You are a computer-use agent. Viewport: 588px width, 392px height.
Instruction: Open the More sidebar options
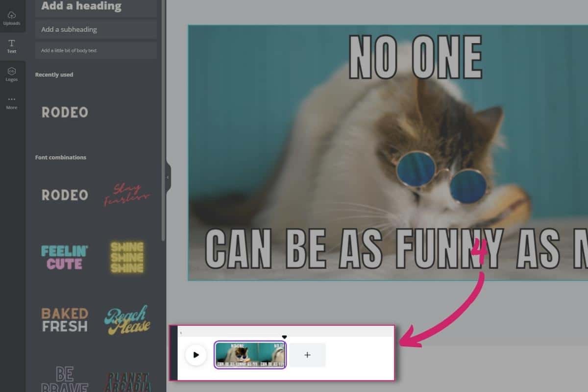[x=12, y=102]
